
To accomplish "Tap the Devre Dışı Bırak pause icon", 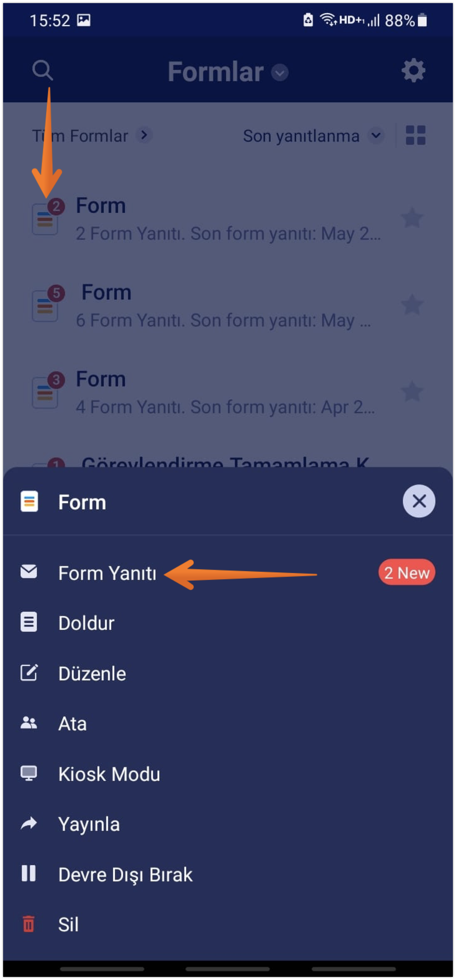I will [x=29, y=874].
